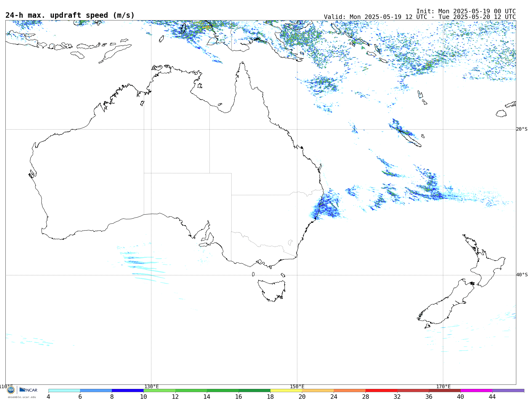Pick the magenta 40–44 colorbar swatch
The height and width of the screenshot is (400, 532).
click(x=477, y=391)
